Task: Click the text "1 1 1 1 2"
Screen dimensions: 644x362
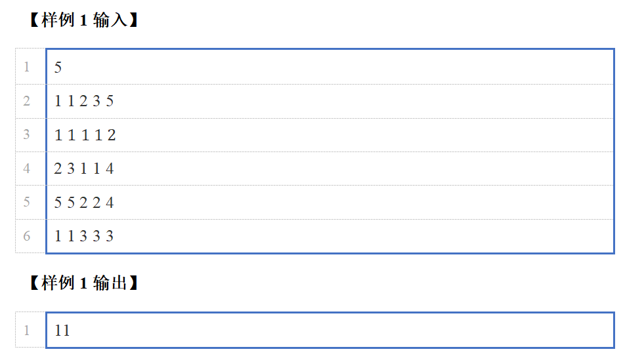Action: 85,135
